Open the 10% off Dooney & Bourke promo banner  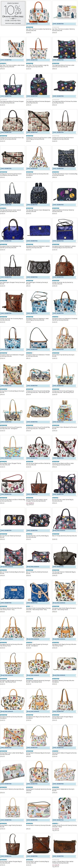(x=13, y=13)
